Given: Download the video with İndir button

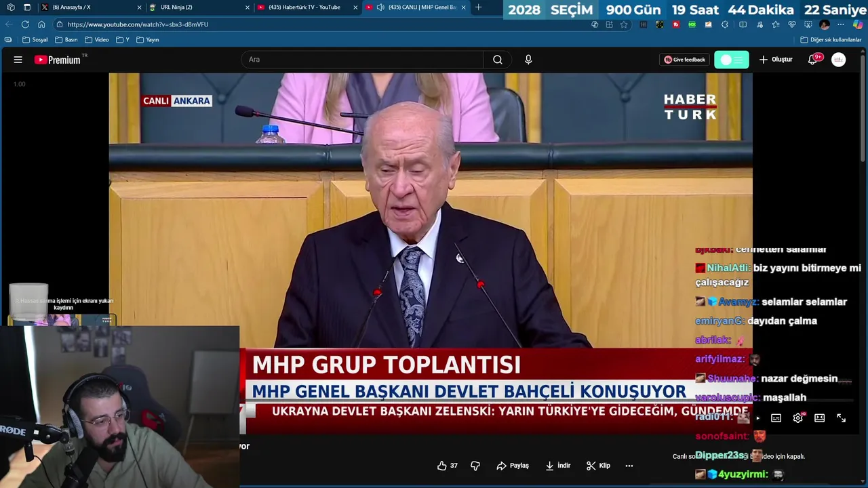Looking at the screenshot, I should pos(558,466).
